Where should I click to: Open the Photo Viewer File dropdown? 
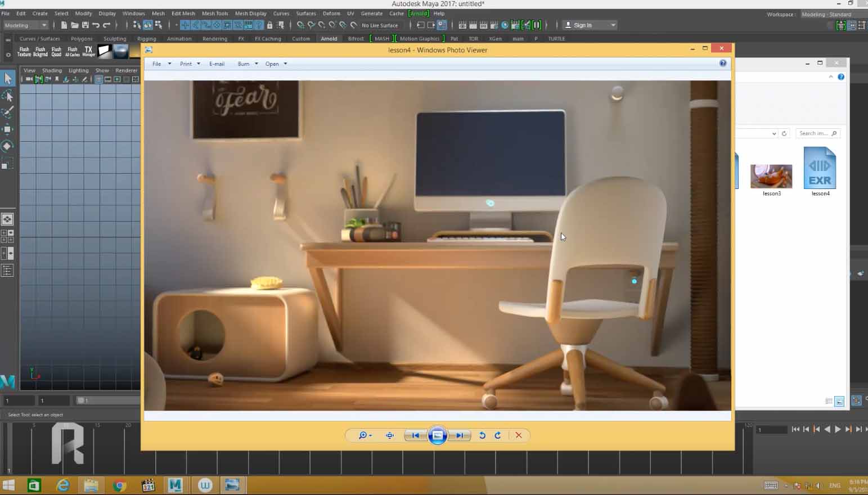pos(161,64)
